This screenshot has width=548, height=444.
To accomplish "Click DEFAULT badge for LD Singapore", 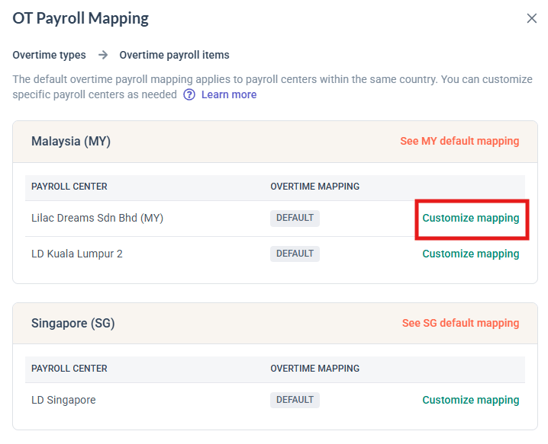I will click(295, 400).
